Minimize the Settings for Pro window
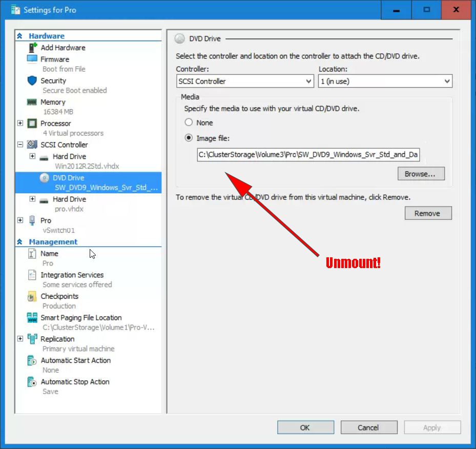 click(x=396, y=10)
